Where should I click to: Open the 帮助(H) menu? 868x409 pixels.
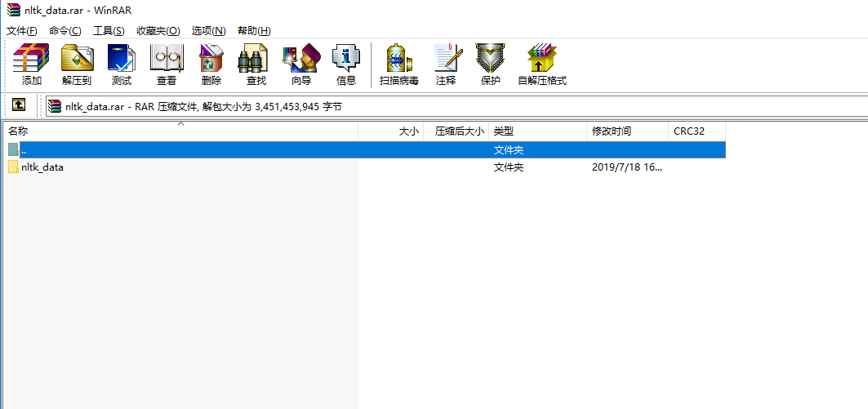[x=254, y=30]
